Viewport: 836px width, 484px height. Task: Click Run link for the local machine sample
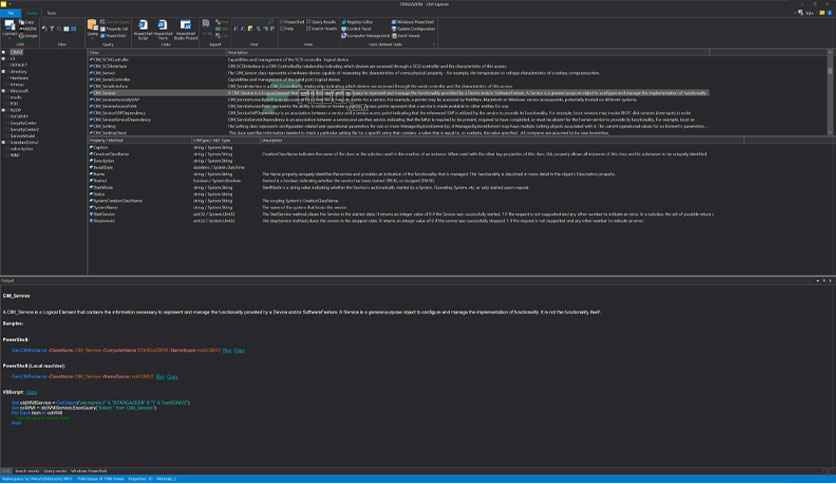pos(160,376)
